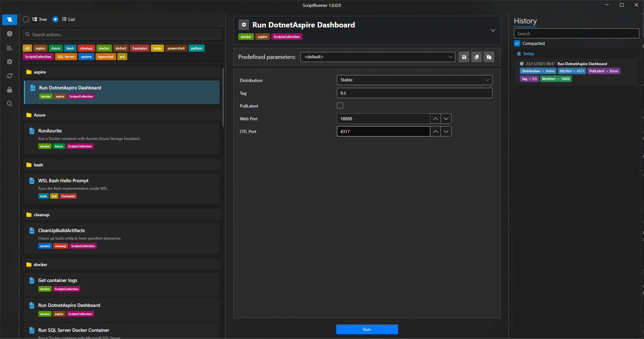Click the script icon of WSL Bash Hello Prompt

pyautogui.click(x=32, y=181)
